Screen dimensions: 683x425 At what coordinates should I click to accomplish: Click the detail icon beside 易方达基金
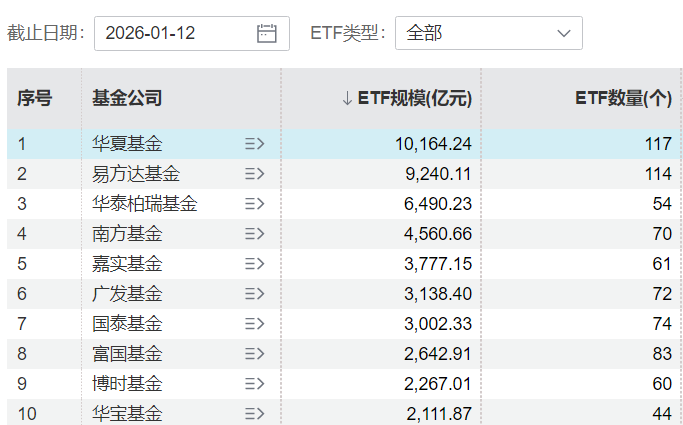click(x=254, y=174)
